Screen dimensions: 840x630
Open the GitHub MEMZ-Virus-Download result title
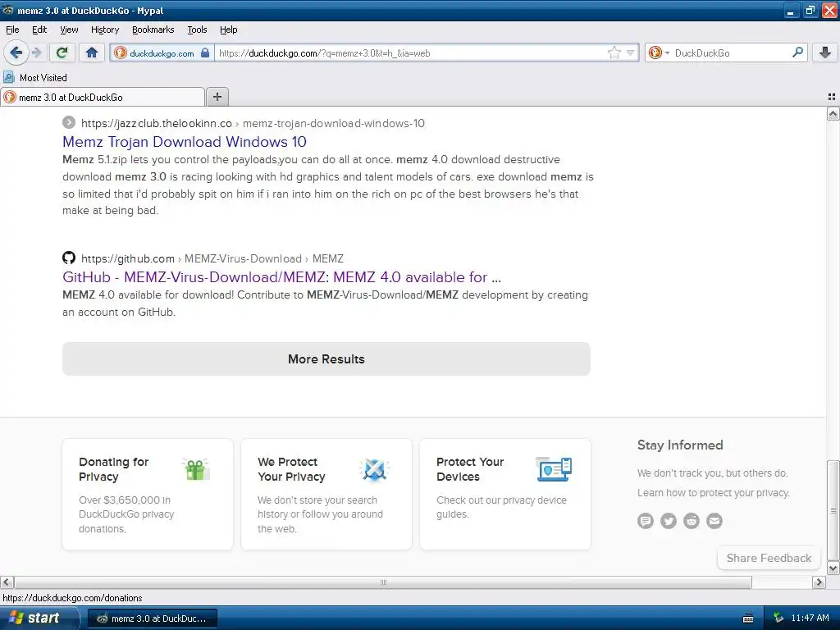pyautogui.click(x=282, y=277)
